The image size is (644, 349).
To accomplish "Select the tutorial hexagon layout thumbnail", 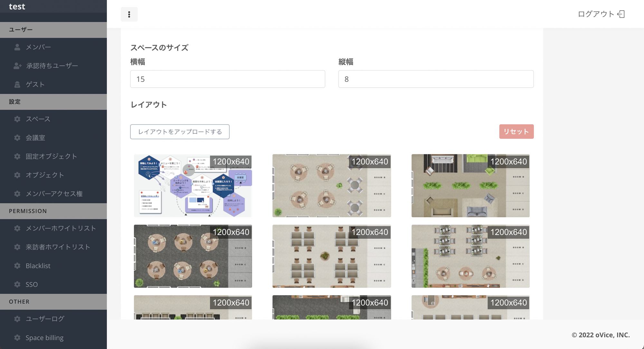I will pyautogui.click(x=193, y=186).
